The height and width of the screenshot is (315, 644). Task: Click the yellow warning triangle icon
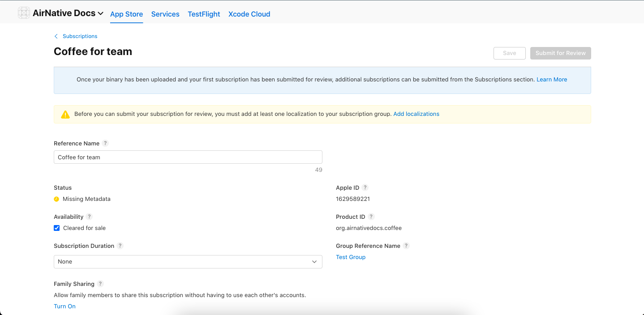[x=65, y=114]
